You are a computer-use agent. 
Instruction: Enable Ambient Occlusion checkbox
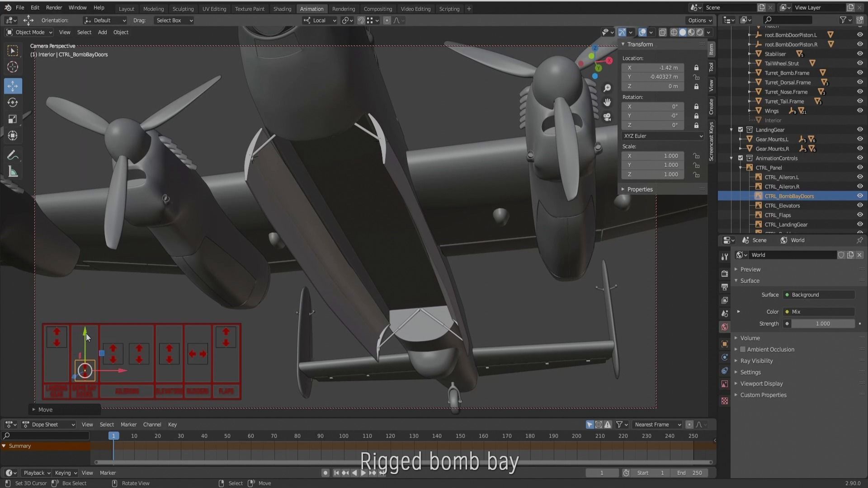pyautogui.click(x=743, y=349)
